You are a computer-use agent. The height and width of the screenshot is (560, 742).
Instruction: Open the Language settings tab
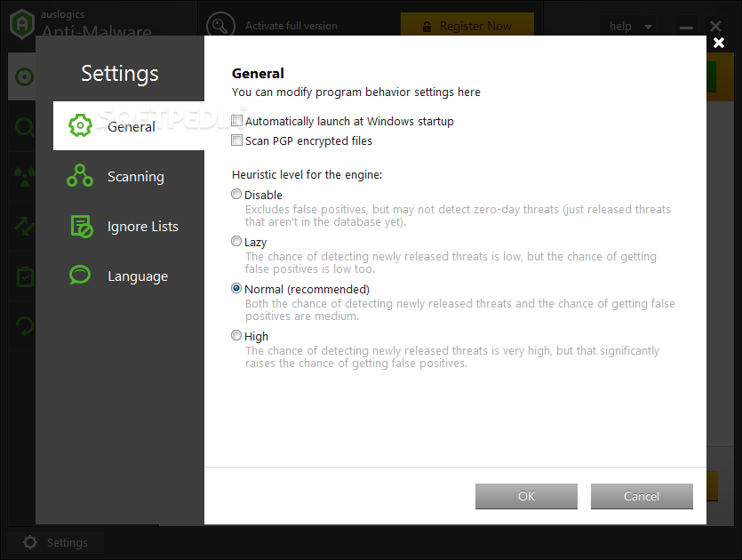(x=129, y=276)
